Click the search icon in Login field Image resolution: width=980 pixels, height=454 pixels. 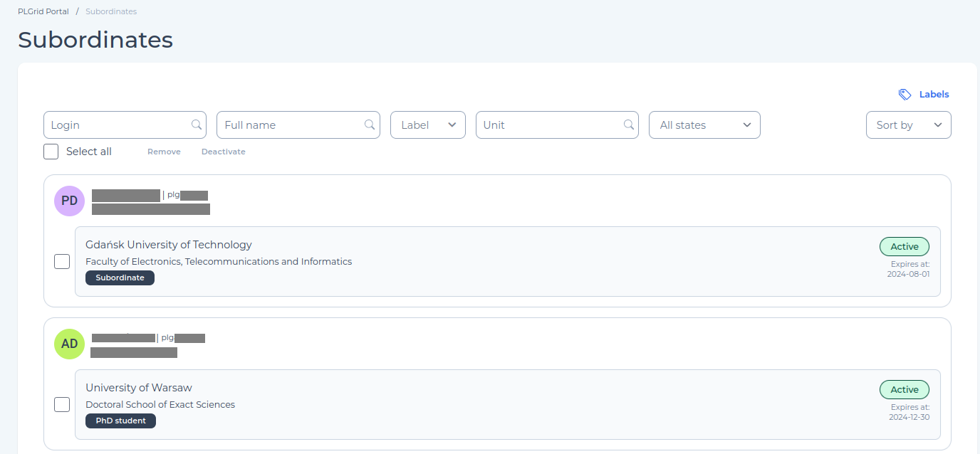click(197, 125)
